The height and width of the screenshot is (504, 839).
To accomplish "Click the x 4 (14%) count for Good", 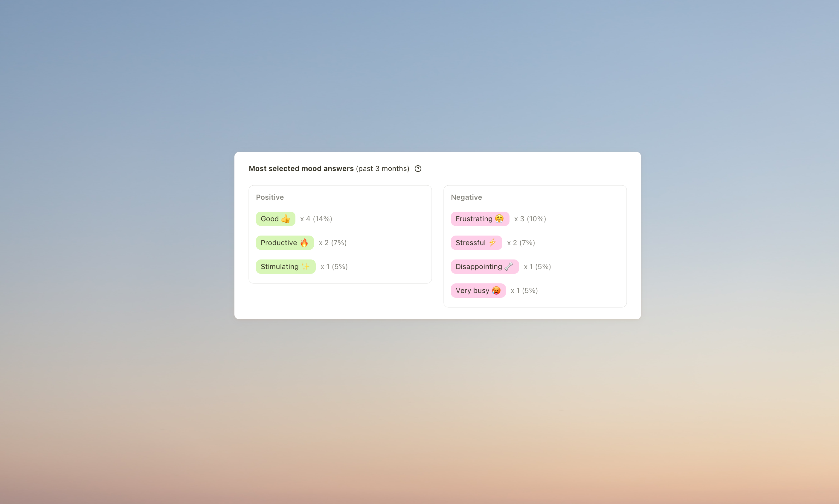I will [316, 219].
